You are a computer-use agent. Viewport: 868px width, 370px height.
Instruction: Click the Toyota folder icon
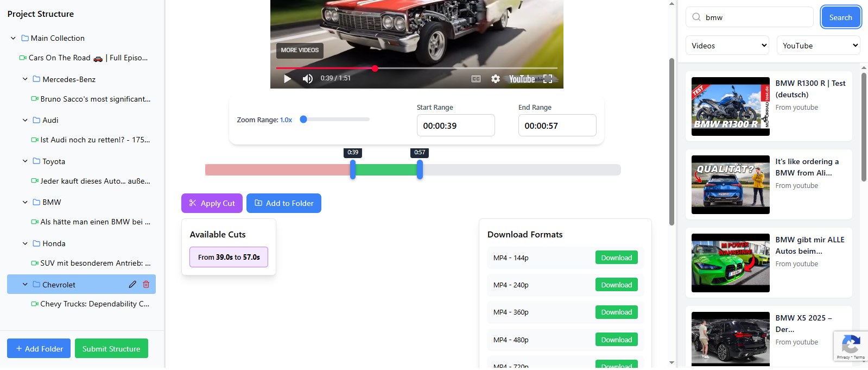pyautogui.click(x=36, y=161)
